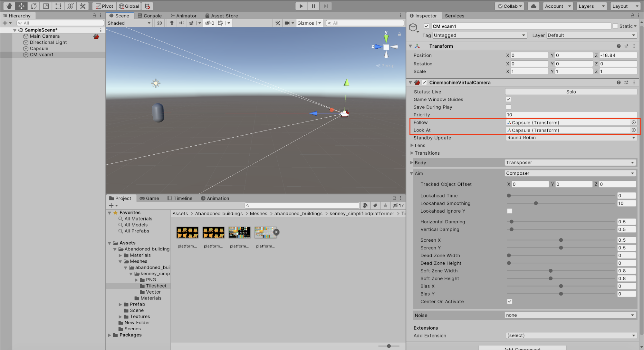
Task: Open the Layers dropdown
Action: (x=591, y=6)
